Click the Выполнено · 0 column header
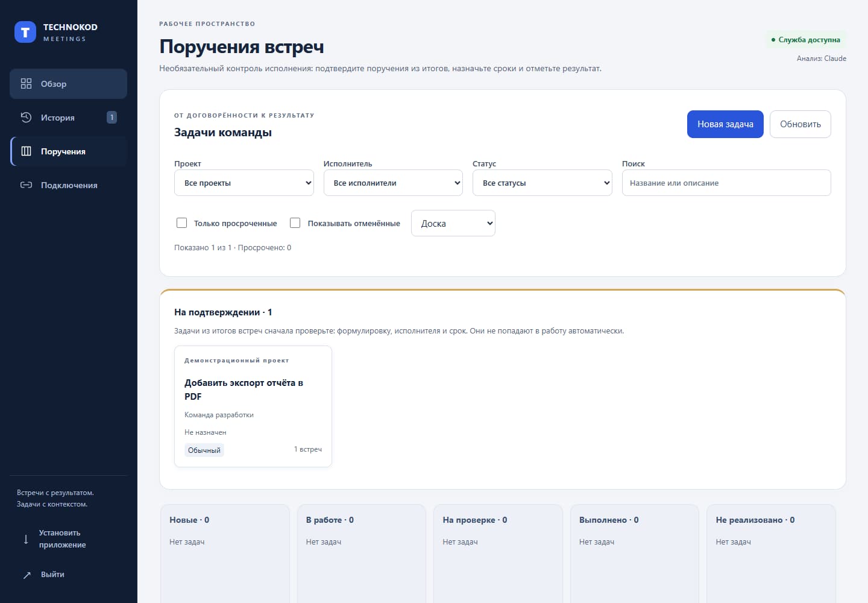The width and height of the screenshot is (868, 603). [x=609, y=520]
